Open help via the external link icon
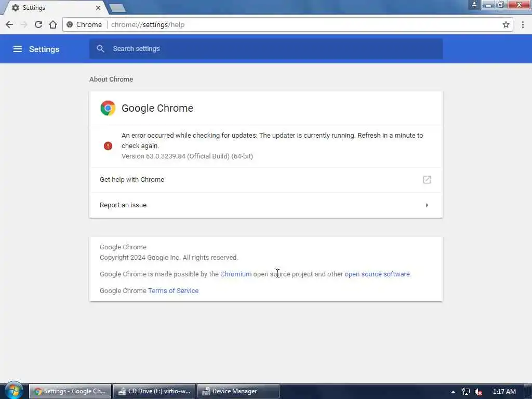Image resolution: width=532 pixels, height=399 pixels. (x=427, y=179)
